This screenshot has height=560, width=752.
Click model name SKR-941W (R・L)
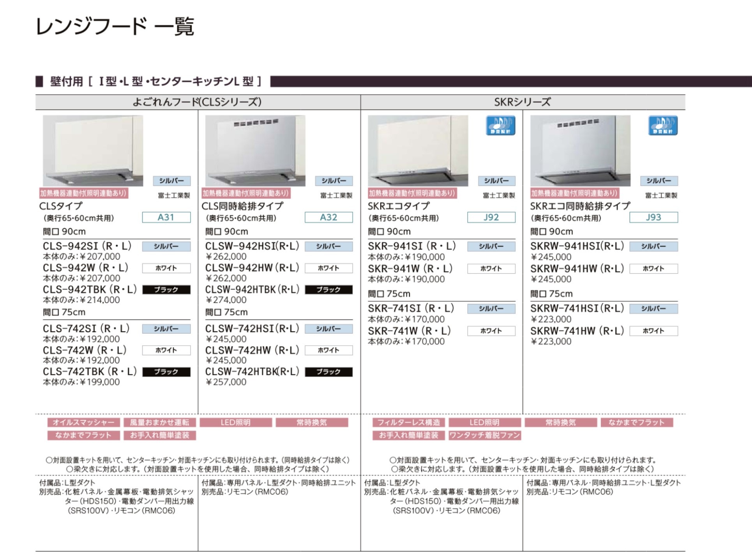click(410, 269)
